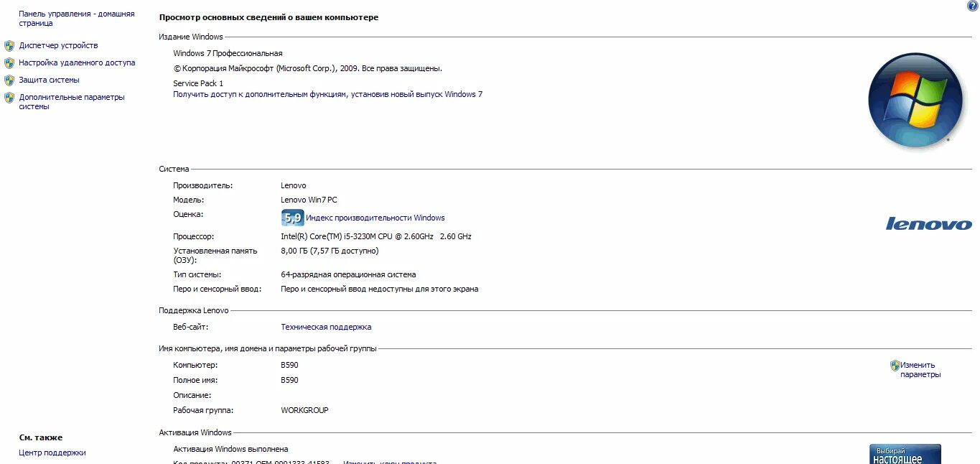Open Техническая поддержка website link
980x464 pixels.
325,327
